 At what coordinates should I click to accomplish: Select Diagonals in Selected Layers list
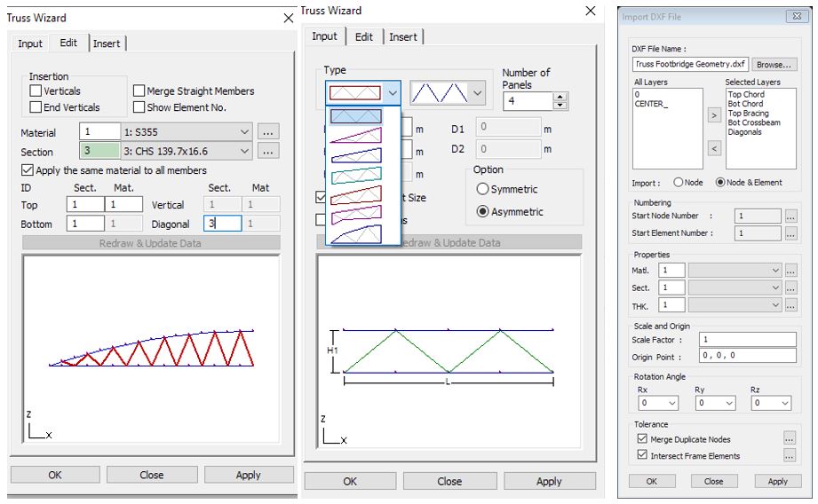coord(744,132)
